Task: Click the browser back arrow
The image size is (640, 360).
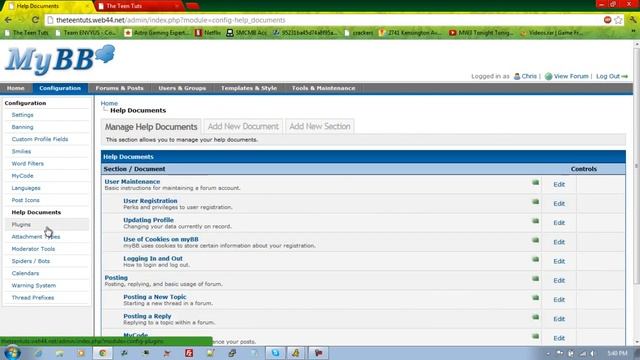Action: (8, 20)
